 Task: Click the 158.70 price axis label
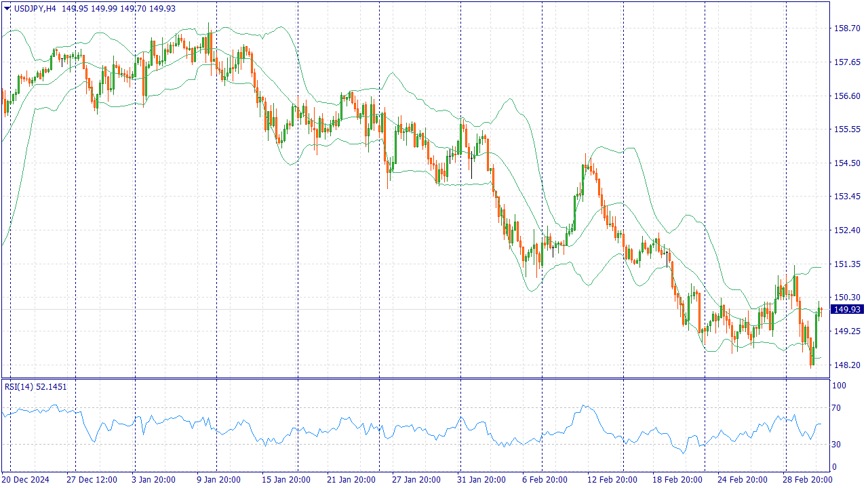pyautogui.click(x=846, y=28)
